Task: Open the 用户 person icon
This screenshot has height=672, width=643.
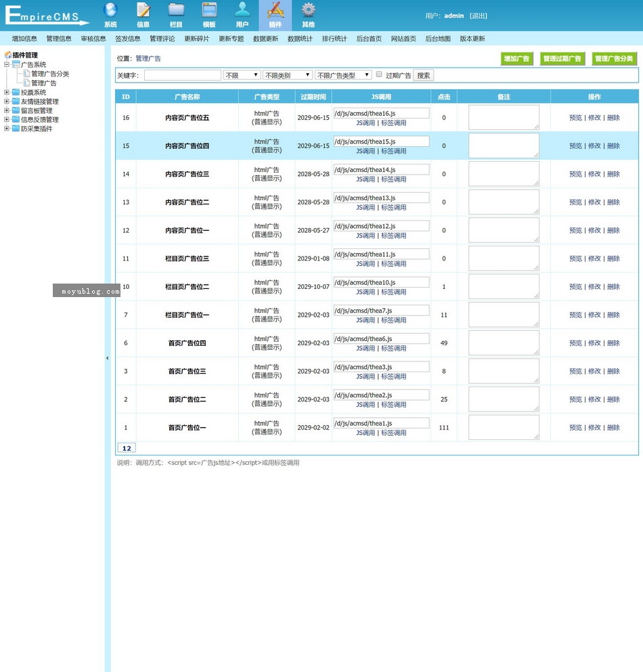Action: [242, 10]
